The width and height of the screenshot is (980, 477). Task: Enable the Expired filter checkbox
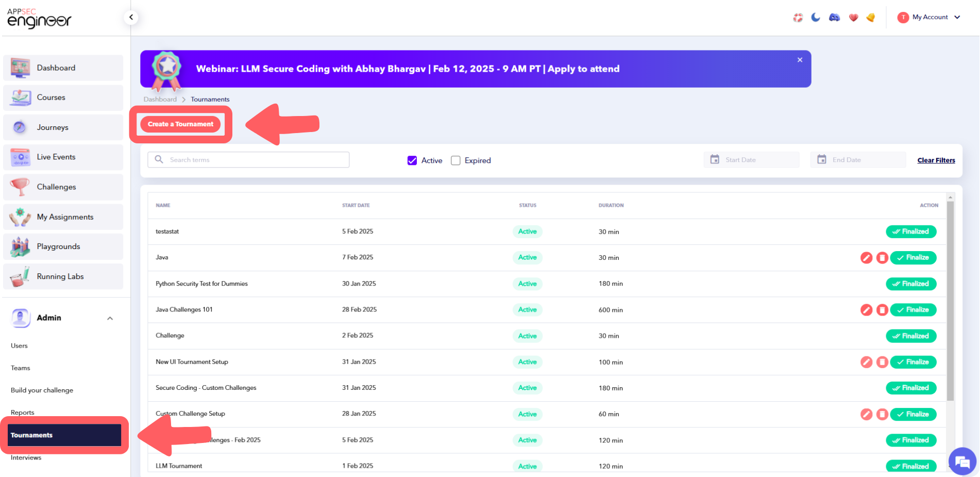455,160
